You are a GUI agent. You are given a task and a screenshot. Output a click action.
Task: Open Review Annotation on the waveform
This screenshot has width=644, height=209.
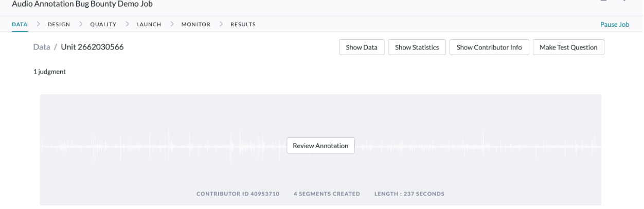coord(320,146)
